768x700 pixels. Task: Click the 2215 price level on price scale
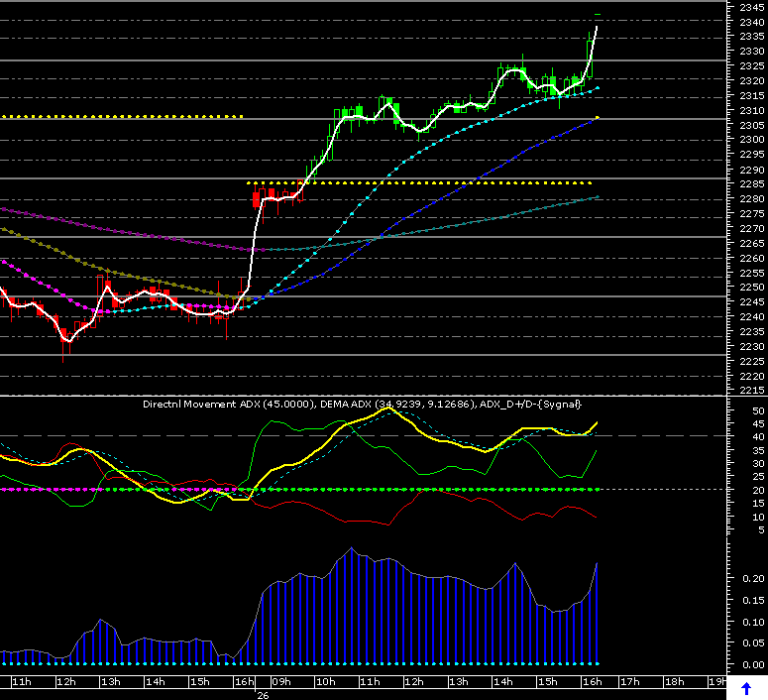click(x=751, y=391)
